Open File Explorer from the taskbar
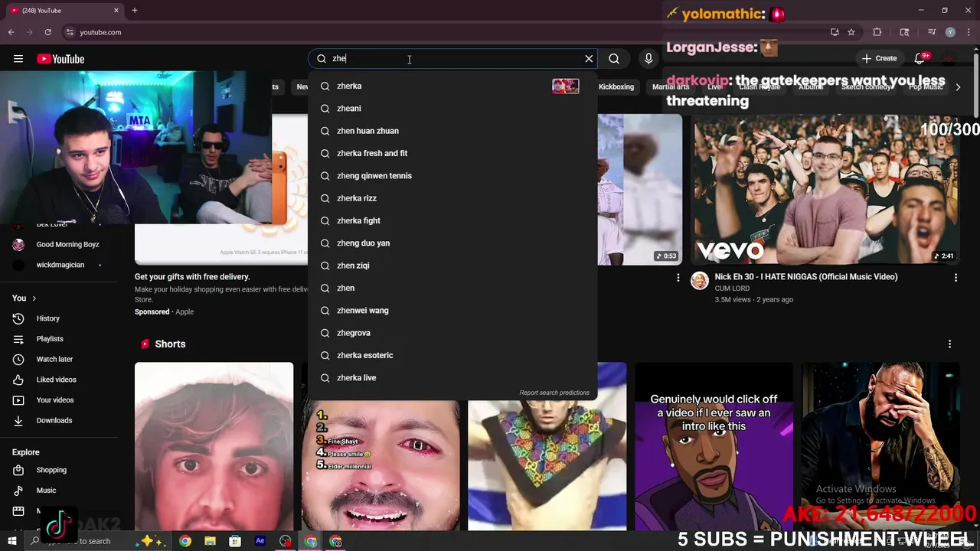The height and width of the screenshot is (551, 980). 210,541
